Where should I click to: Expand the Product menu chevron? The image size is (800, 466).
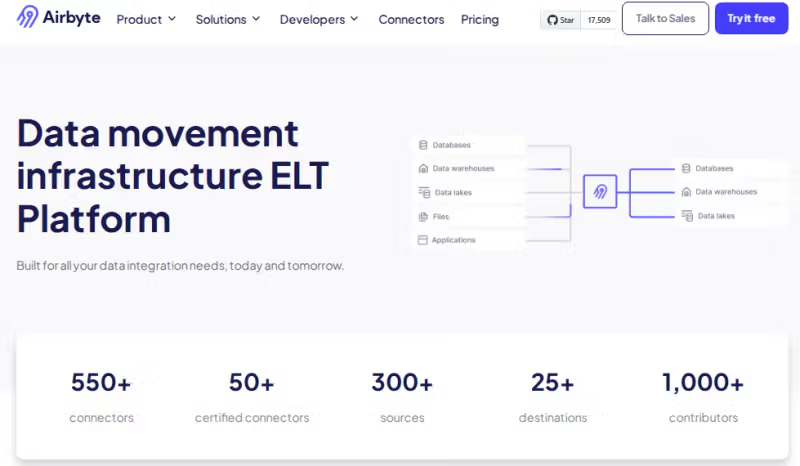(x=172, y=19)
